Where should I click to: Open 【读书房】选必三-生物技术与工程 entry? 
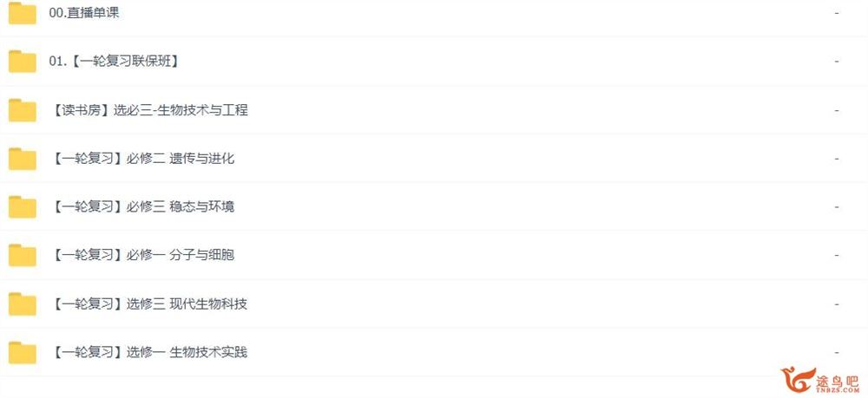[x=149, y=110]
